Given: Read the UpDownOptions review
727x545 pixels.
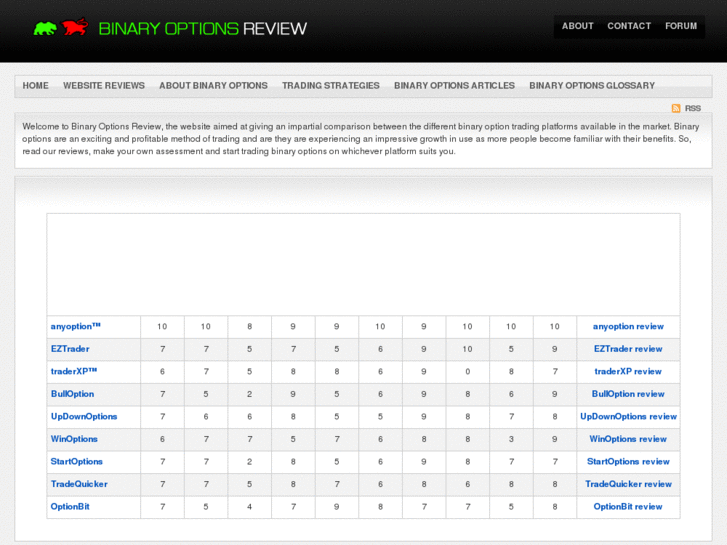Looking at the screenshot, I should (628, 417).
